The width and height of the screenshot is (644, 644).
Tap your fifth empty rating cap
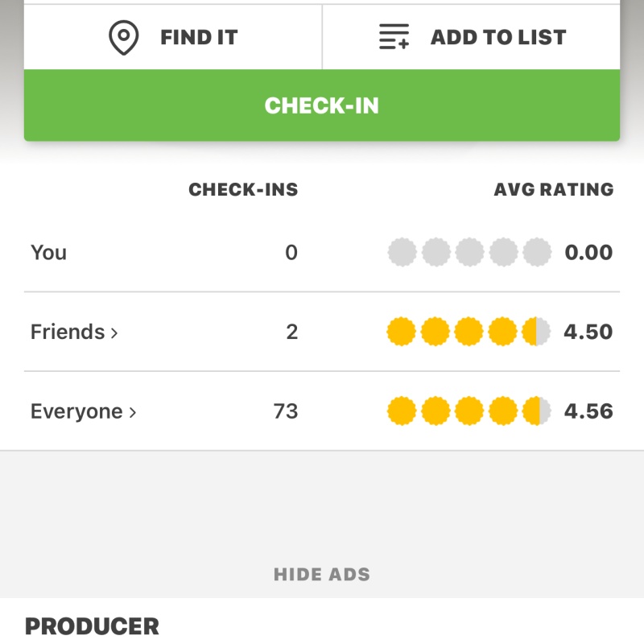537,253
